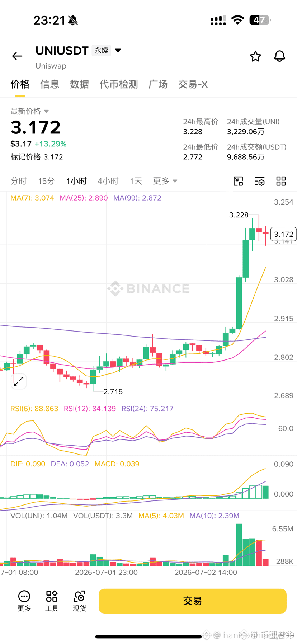297x644 pixels.
Task: Open the chart layout grid icon
Action: tap(281, 181)
